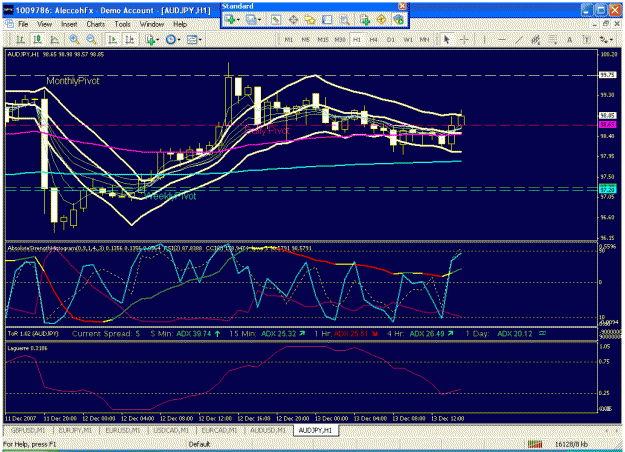The height and width of the screenshot is (452, 625).
Task: Open Insert menu
Action: pyautogui.click(x=69, y=24)
